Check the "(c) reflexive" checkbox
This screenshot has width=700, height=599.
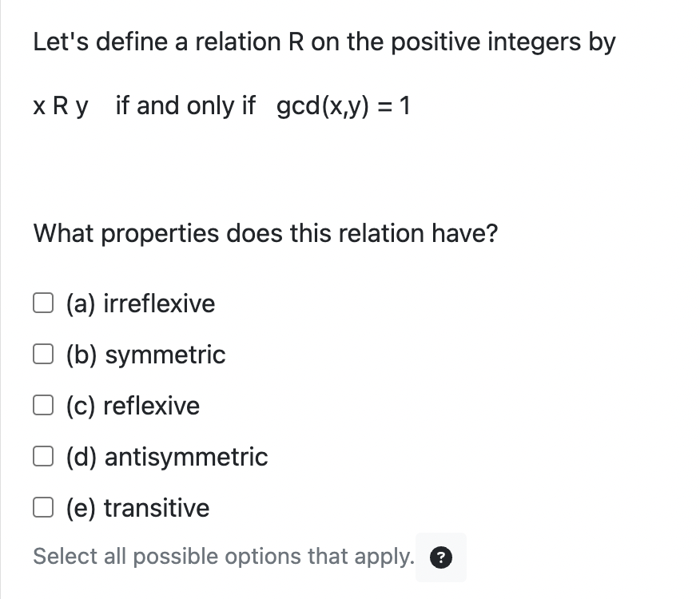tap(43, 404)
